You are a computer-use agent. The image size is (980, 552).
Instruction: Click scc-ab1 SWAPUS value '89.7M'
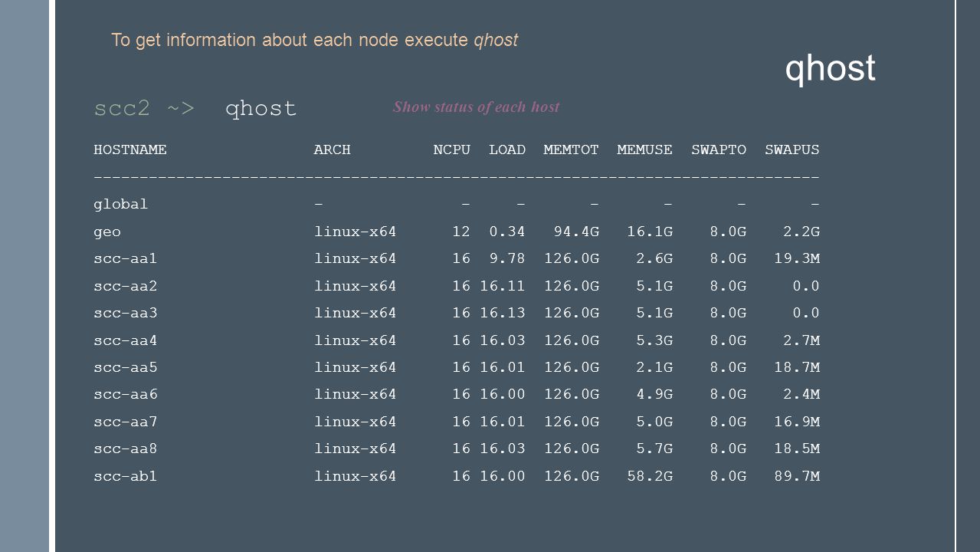[797, 477]
